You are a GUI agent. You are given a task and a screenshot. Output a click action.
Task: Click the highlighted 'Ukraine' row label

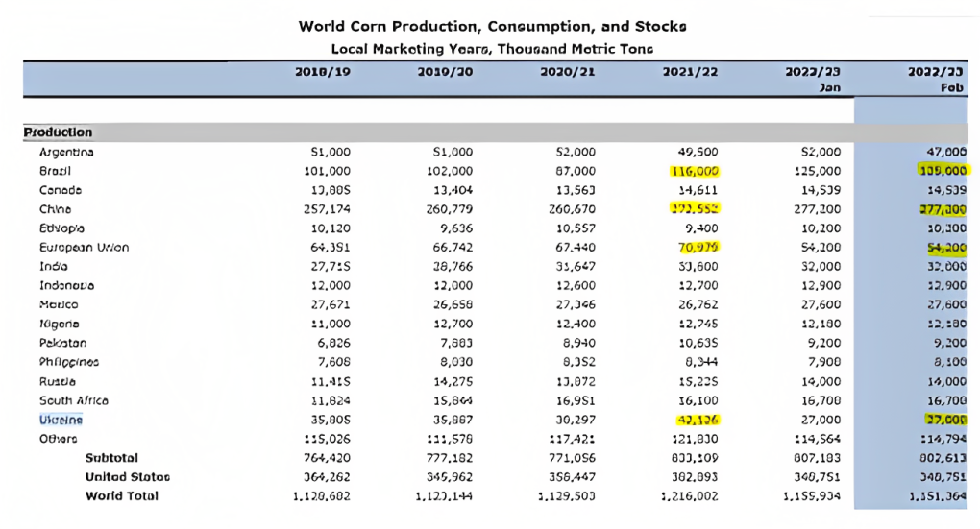(61, 421)
